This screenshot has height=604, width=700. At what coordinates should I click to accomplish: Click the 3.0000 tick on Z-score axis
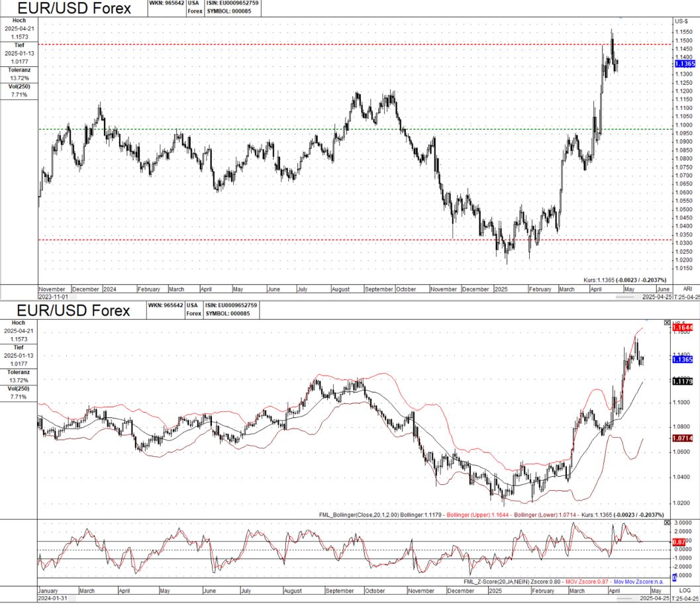tap(683, 523)
